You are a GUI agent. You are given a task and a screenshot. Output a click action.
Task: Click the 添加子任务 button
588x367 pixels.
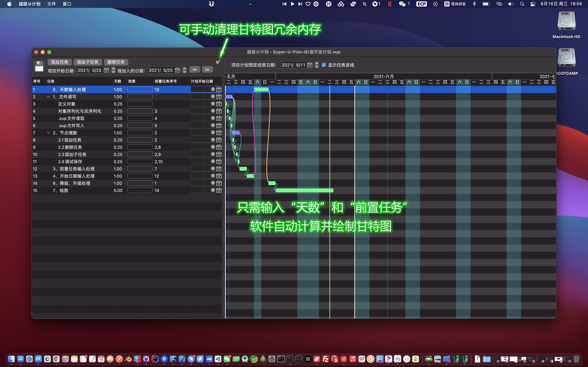(x=88, y=62)
